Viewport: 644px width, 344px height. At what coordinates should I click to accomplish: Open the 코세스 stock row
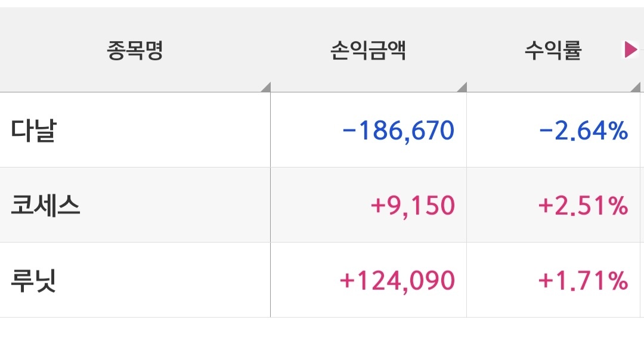point(322,205)
